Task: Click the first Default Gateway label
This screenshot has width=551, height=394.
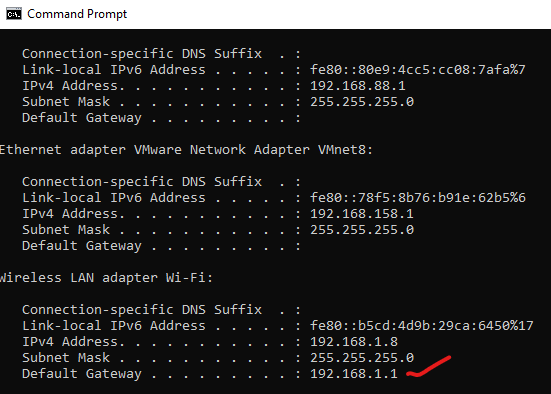Action: [82, 118]
